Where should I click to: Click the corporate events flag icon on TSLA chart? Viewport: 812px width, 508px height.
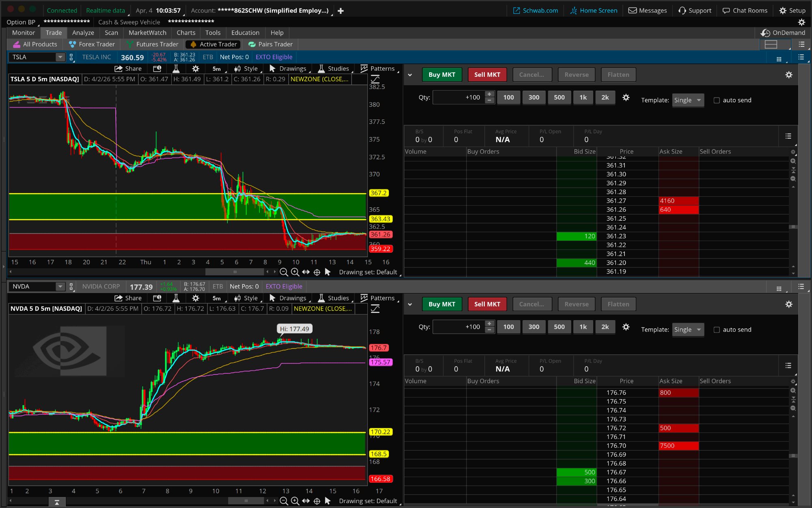click(x=157, y=68)
